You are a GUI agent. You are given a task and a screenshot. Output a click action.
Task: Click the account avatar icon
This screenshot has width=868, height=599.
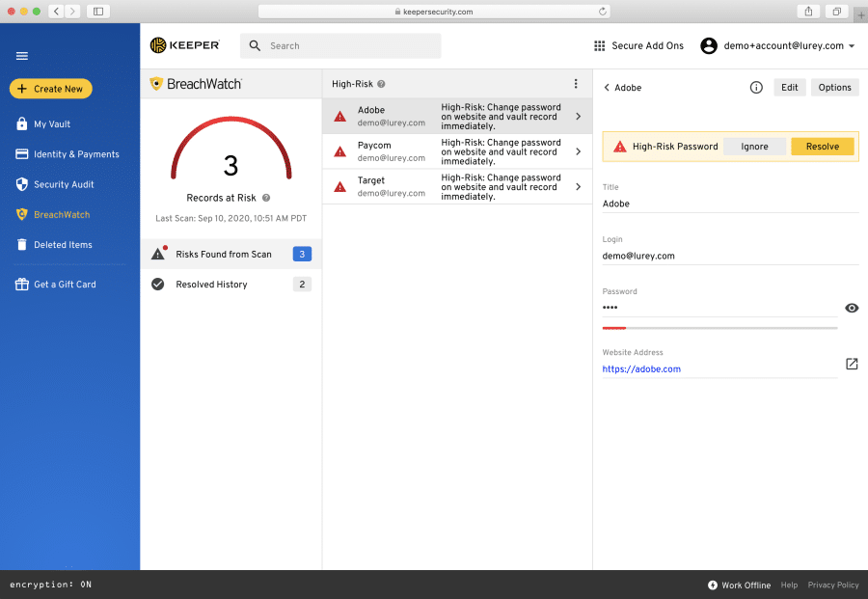(x=709, y=46)
